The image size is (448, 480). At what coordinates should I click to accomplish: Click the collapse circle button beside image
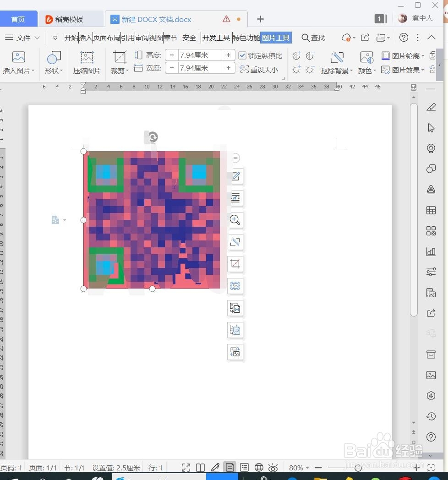[235, 158]
